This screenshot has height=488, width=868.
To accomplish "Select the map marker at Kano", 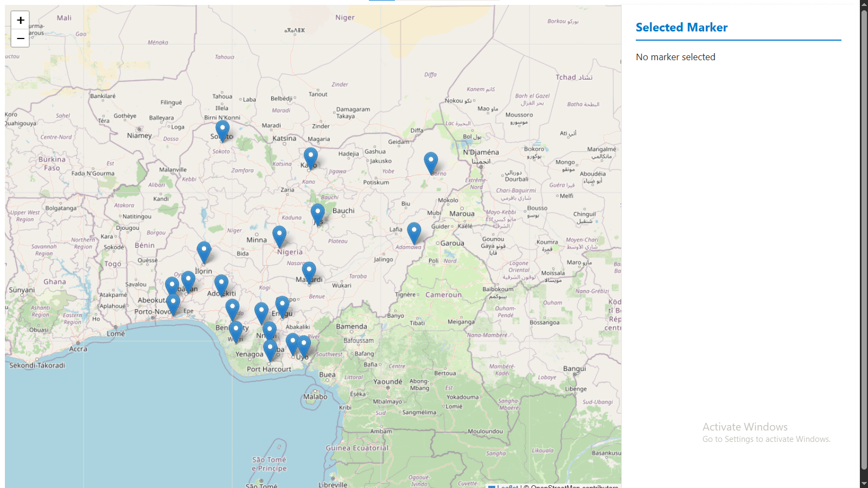I will pos(310,157).
